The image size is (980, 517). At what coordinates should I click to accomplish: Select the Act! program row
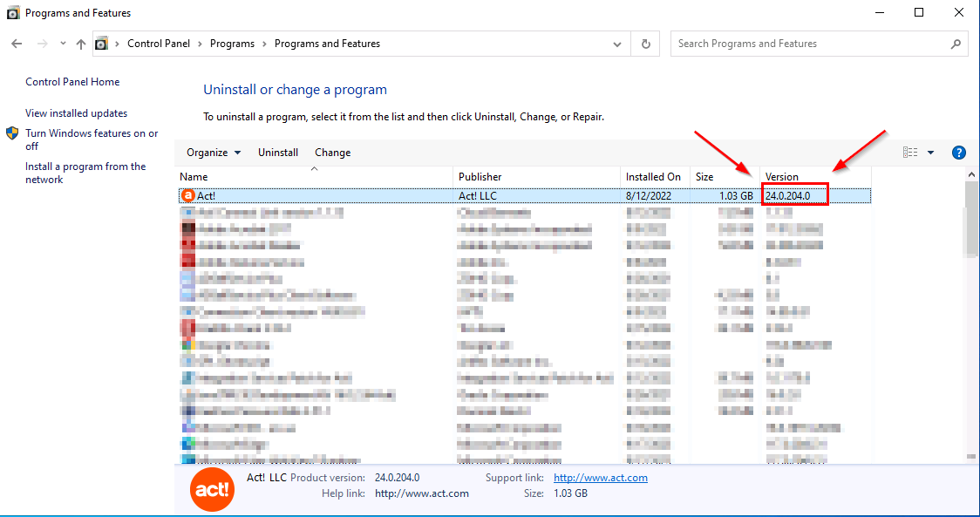point(525,195)
